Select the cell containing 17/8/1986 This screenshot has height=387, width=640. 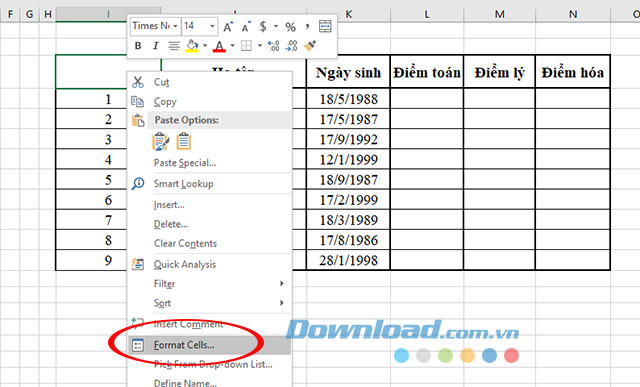pyautogui.click(x=348, y=240)
